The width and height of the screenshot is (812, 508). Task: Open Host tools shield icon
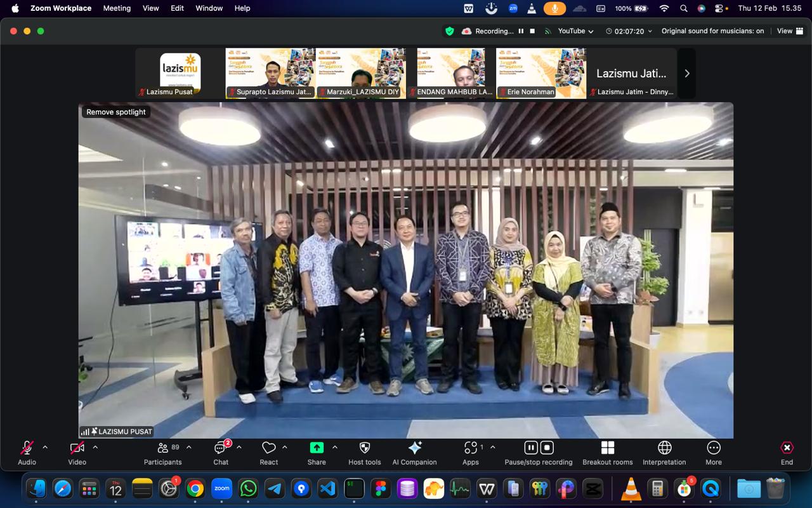click(364, 448)
